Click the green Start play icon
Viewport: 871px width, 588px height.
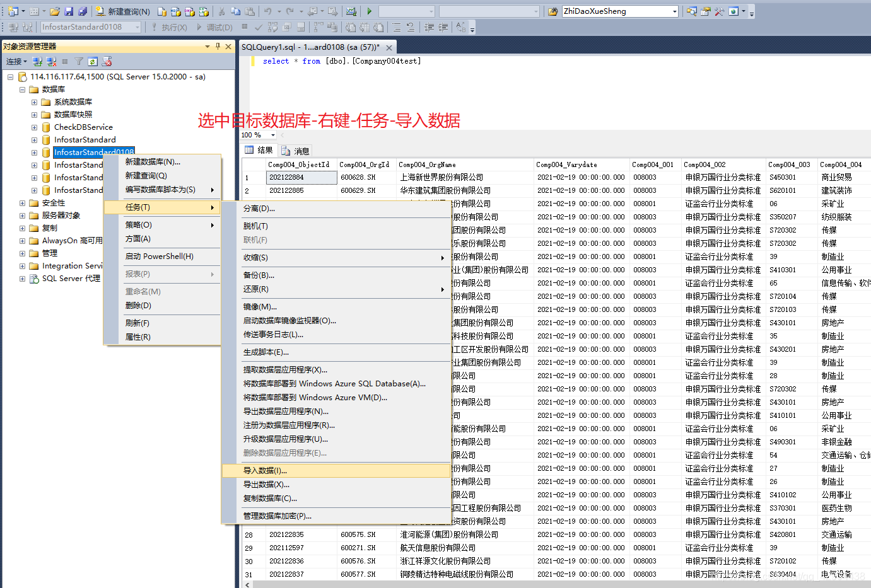click(x=370, y=11)
